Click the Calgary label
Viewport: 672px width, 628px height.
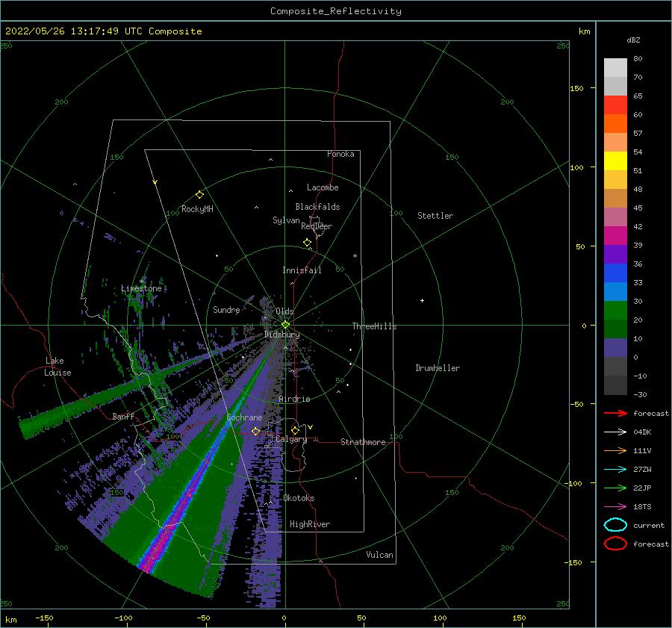[291, 439]
